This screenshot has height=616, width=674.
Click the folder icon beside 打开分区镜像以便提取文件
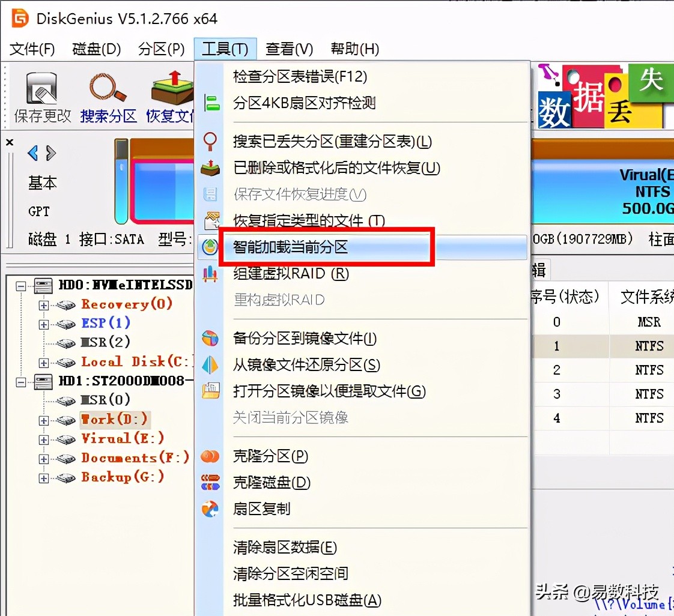pyautogui.click(x=211, y=391)
